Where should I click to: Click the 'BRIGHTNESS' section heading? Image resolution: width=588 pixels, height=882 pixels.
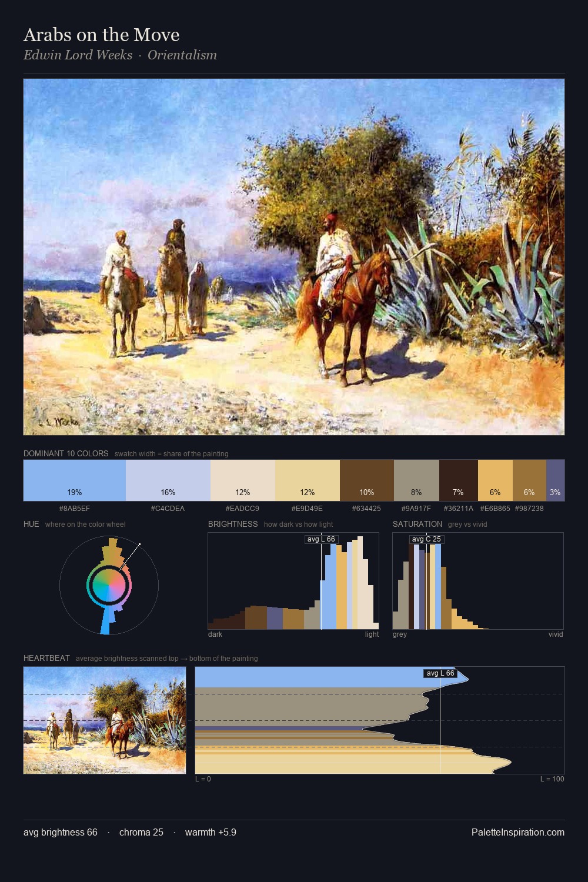pyautogui.click(x=233, y=524)
